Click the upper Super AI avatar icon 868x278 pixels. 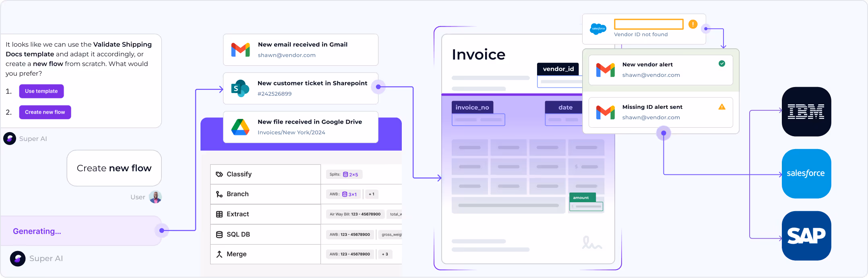point(10,139)
